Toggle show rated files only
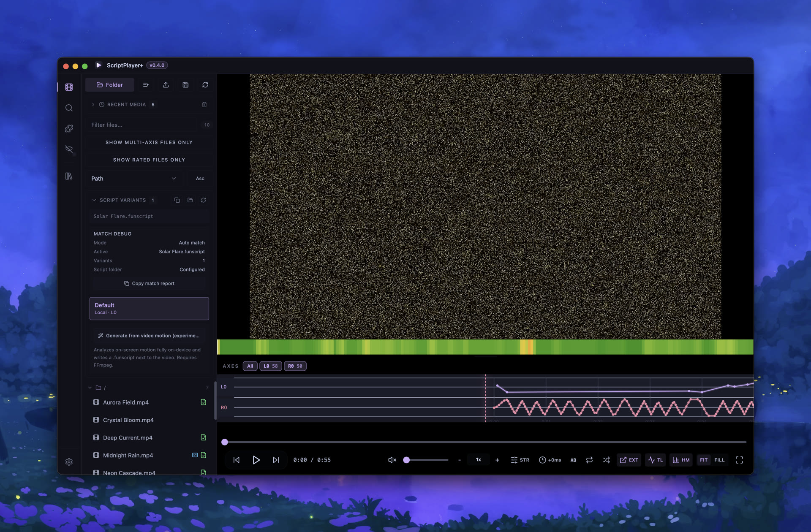The width and height of the screenshot is (811, 532). pos(149,160)
